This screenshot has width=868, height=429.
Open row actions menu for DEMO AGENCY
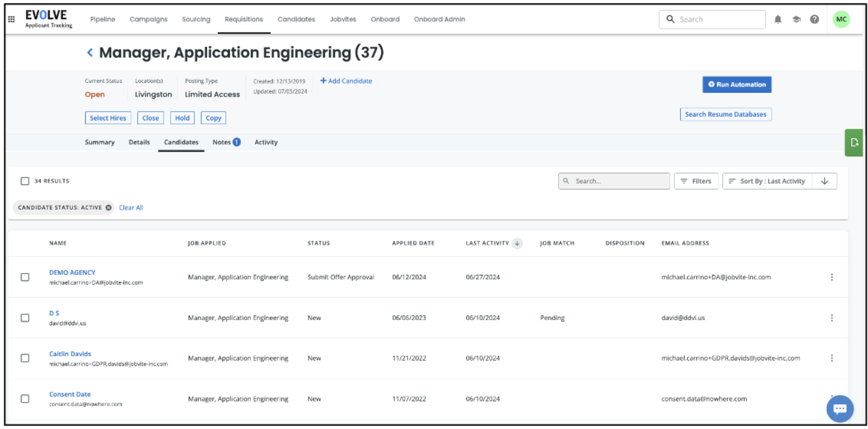832,277
